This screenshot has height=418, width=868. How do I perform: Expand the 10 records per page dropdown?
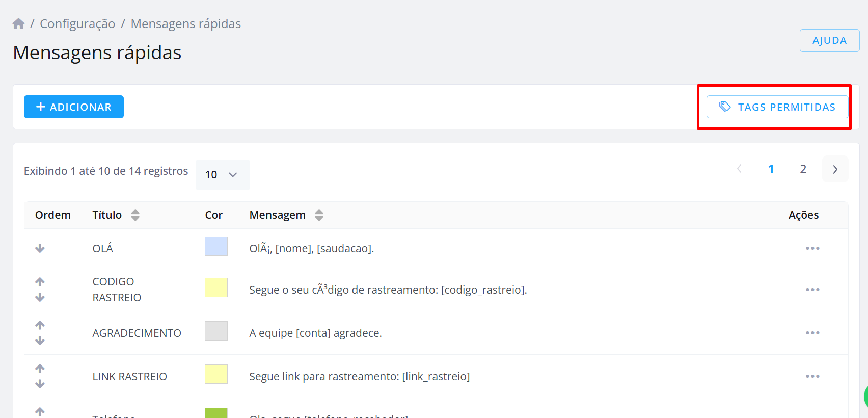(x=223, y=174)
